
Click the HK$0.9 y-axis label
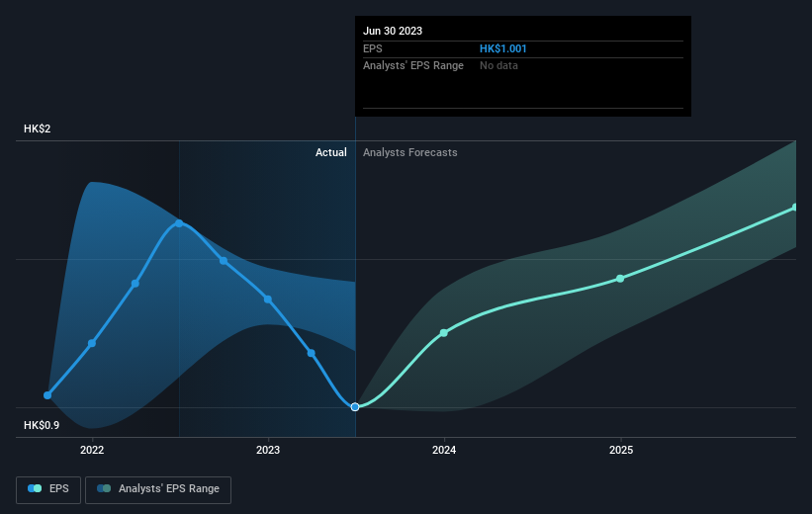(x=42, y=425)
